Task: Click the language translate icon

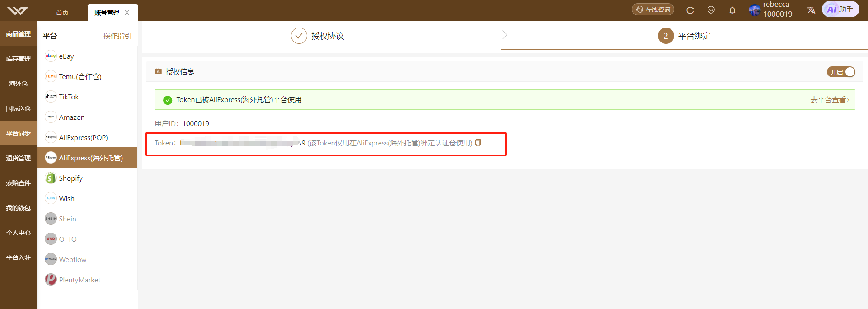Action: pos(812,10)
